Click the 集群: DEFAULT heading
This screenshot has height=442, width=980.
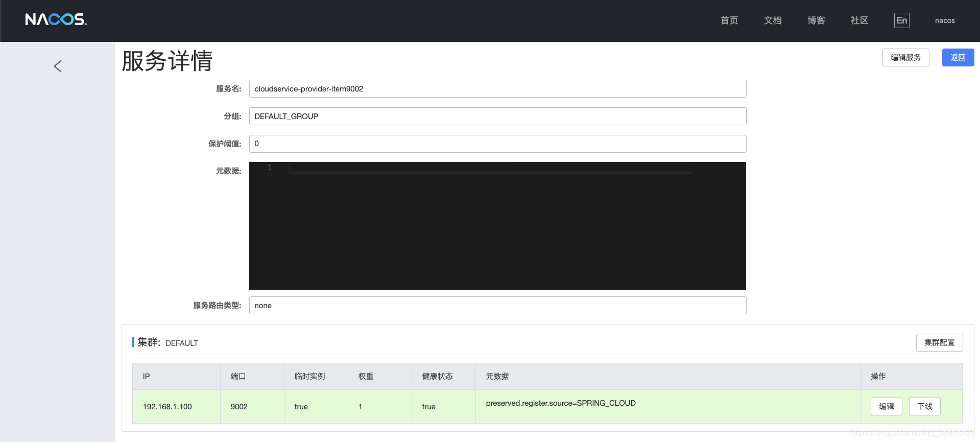pos(168,342)
